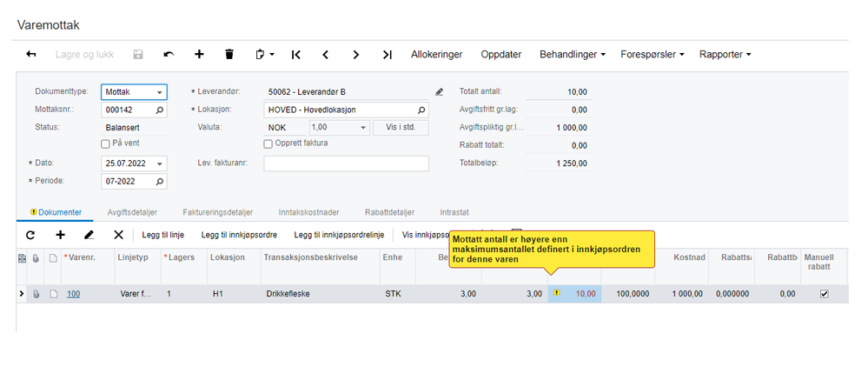
Task: Untick Manuell rabatt checkbox in row
Action: [x=825, y=294]
